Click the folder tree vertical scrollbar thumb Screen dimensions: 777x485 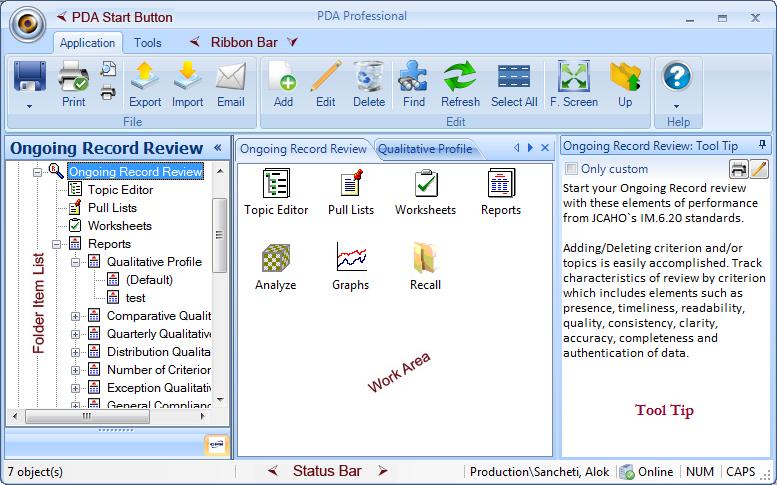220,235
